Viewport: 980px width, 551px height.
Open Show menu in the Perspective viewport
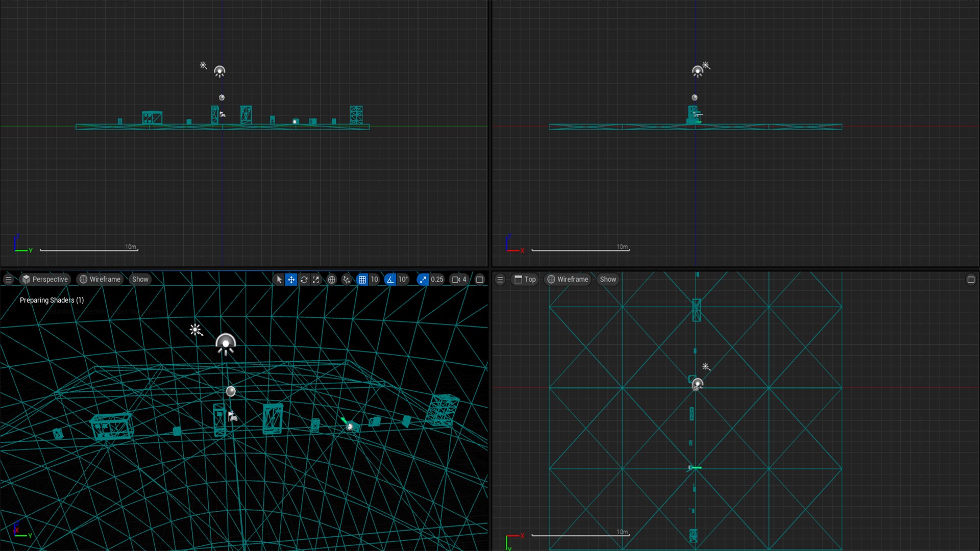(140, 280)
